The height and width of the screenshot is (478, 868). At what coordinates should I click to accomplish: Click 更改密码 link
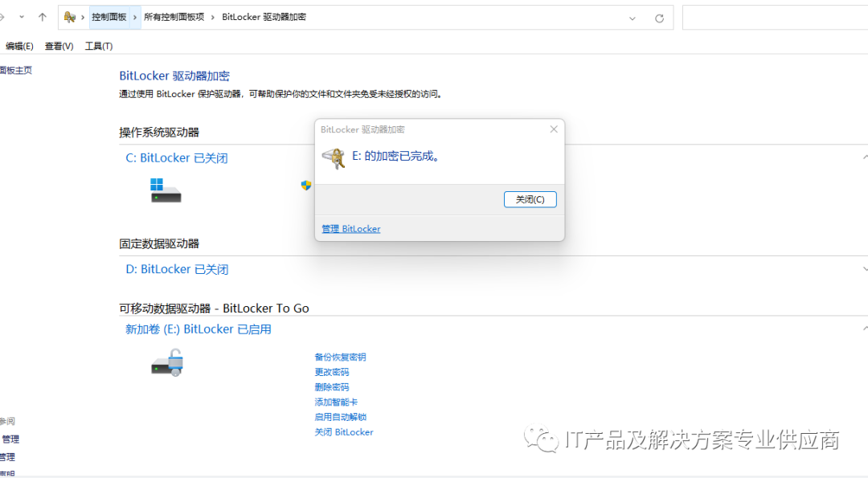pos(332,372)
